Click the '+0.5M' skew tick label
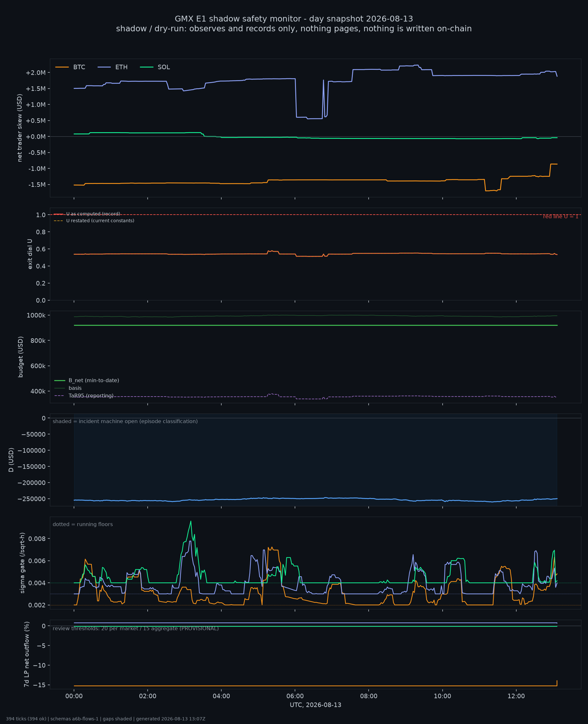588x724 pixels. 36,121
